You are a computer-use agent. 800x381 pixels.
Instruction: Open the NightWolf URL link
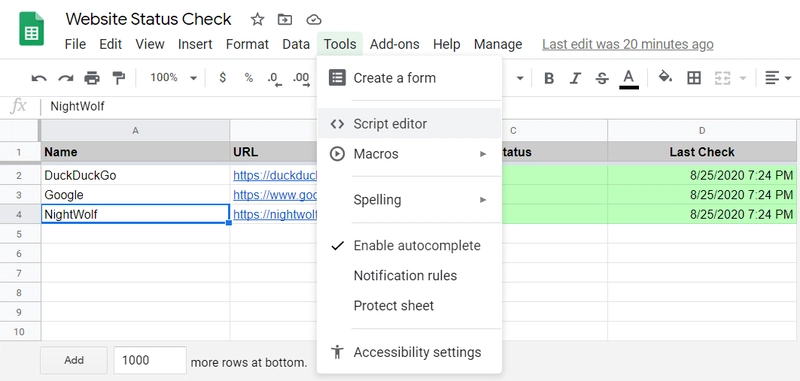coord(275,214)
